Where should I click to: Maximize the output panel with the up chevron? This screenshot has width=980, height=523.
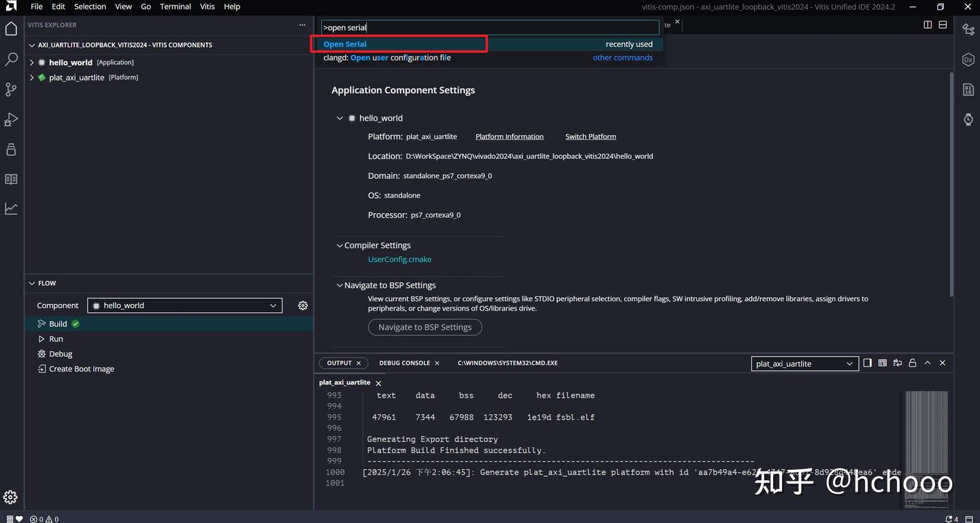(x=927, y=363)
